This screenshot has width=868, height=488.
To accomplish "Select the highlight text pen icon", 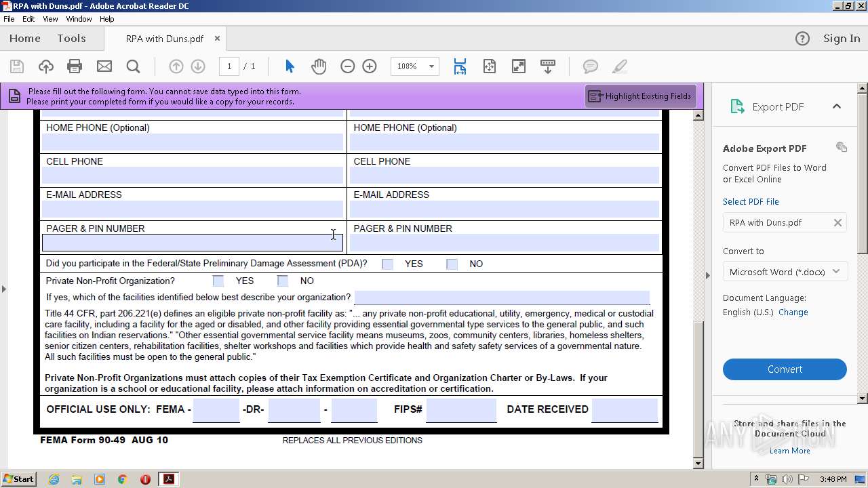I will click(619, 66).
